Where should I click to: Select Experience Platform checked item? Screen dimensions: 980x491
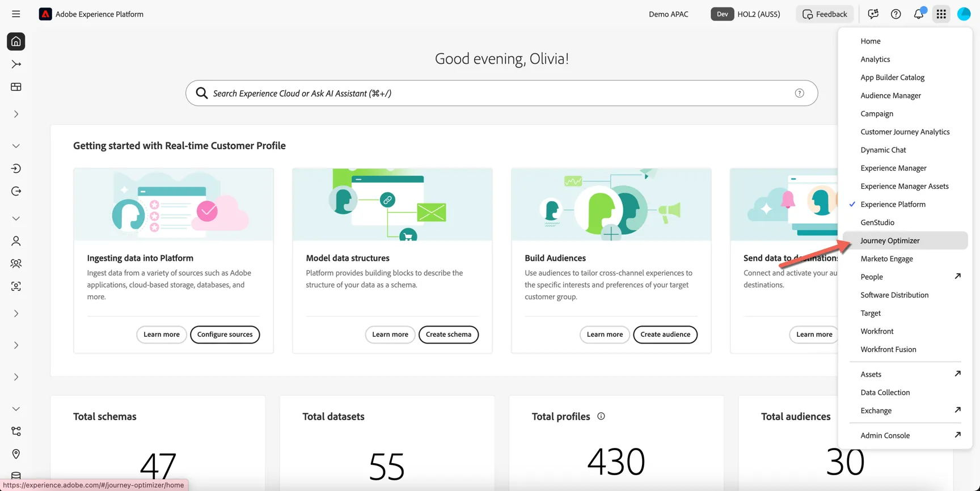pos(905,204)
